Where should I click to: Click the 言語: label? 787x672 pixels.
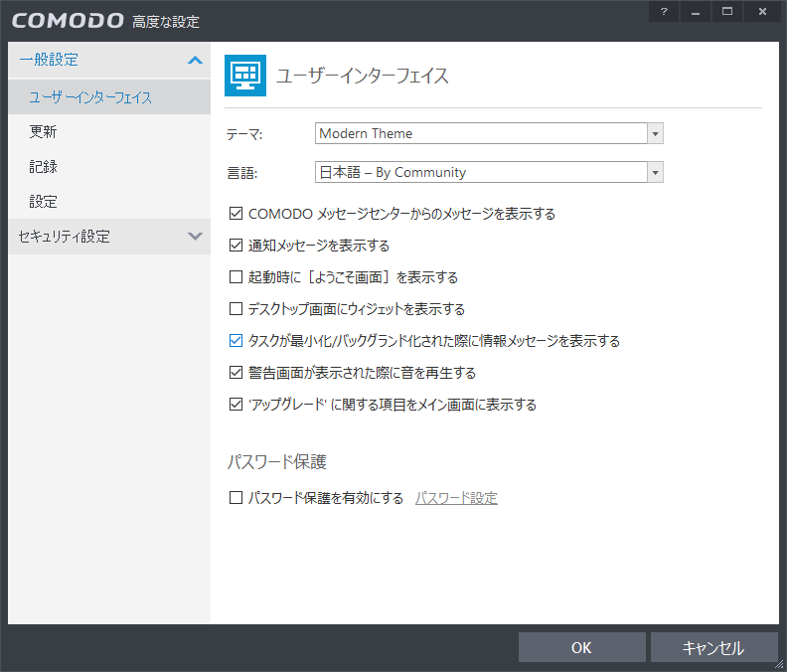tap(242, 173)
